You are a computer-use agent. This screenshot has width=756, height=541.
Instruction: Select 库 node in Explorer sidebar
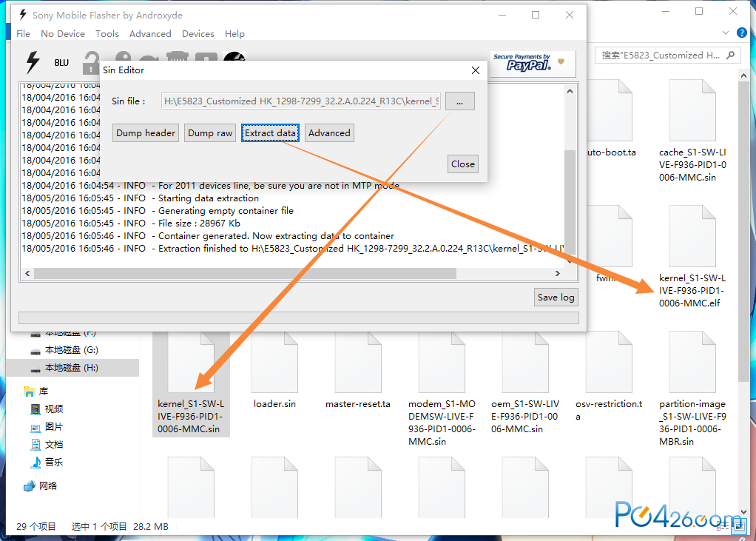point(36,391)
